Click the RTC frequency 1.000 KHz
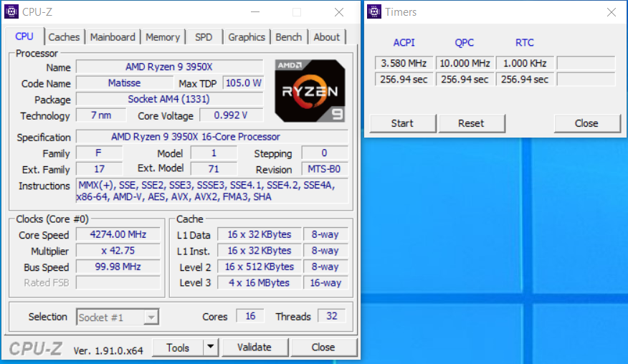The height and width of the screenshot is (364, 628). coord(525,63)
